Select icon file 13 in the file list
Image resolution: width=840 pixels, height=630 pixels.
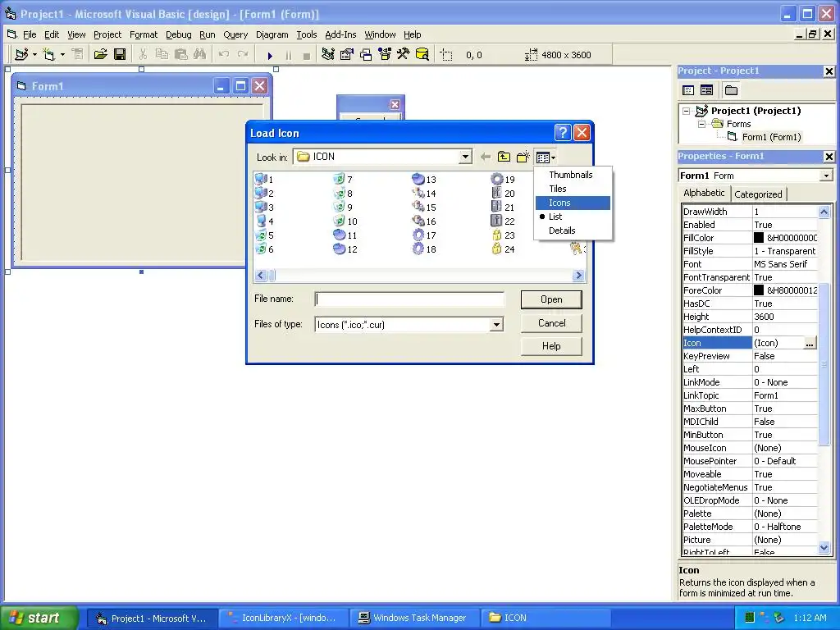click(x=424, y=180)
